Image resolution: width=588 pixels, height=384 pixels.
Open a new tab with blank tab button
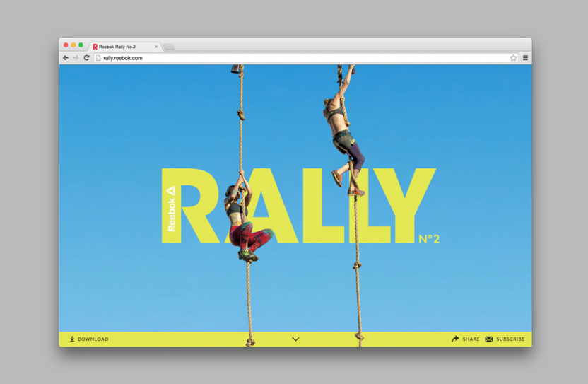pos(169,47)
